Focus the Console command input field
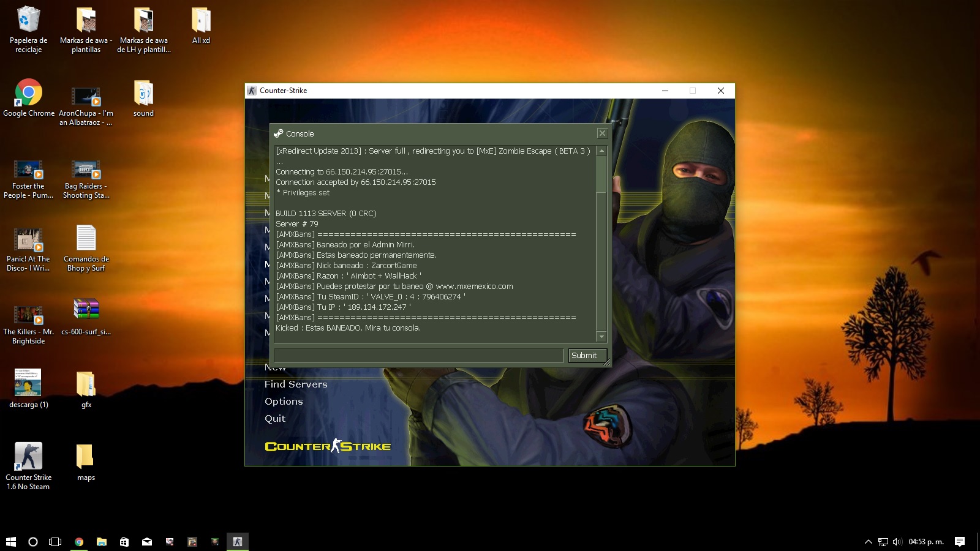This screenshot has height=551, width=980. (x=418, y=355)
